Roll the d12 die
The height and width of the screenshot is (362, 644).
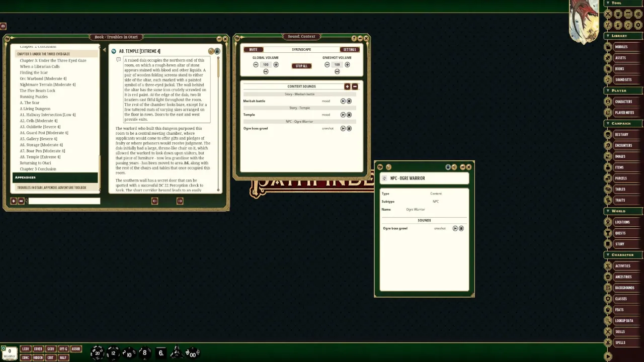point(113,353)
